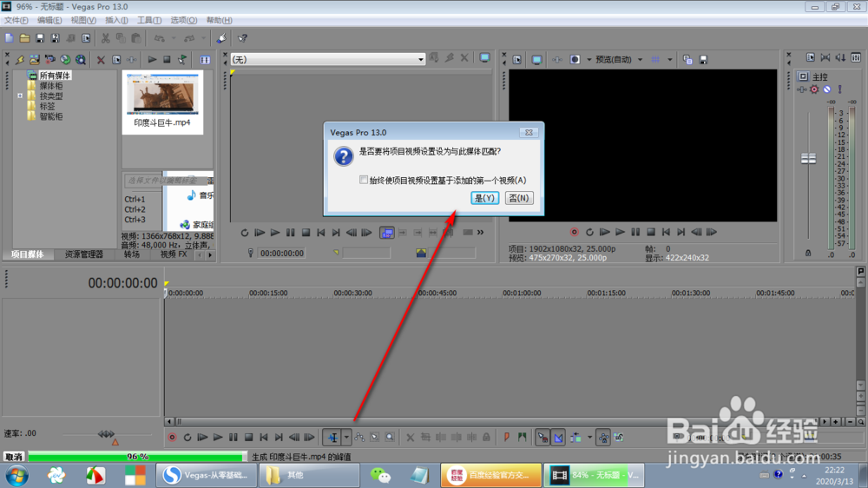Switch to the 资源管理器 tab

83,254
